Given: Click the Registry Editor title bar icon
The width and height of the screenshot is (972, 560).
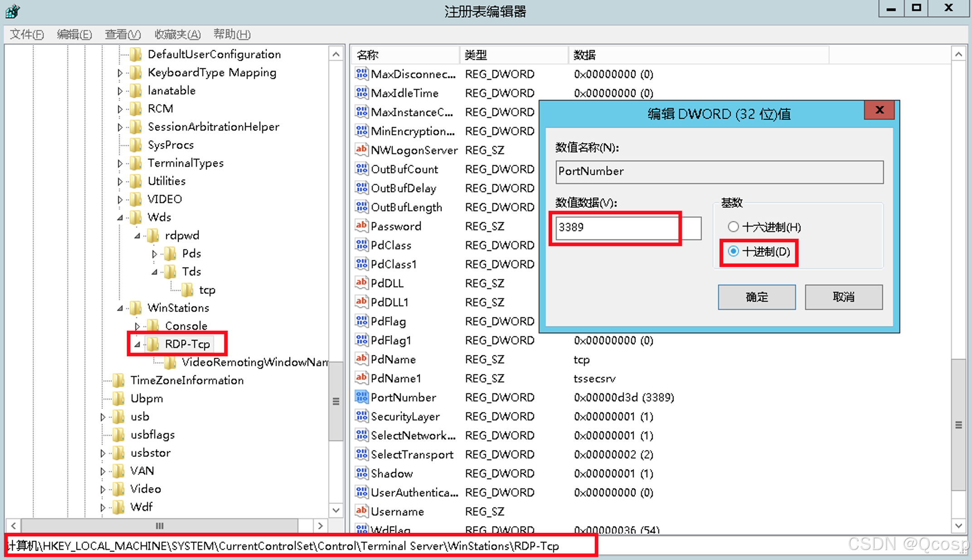Looking at the screenshot, I should click(x=12, y=10).
